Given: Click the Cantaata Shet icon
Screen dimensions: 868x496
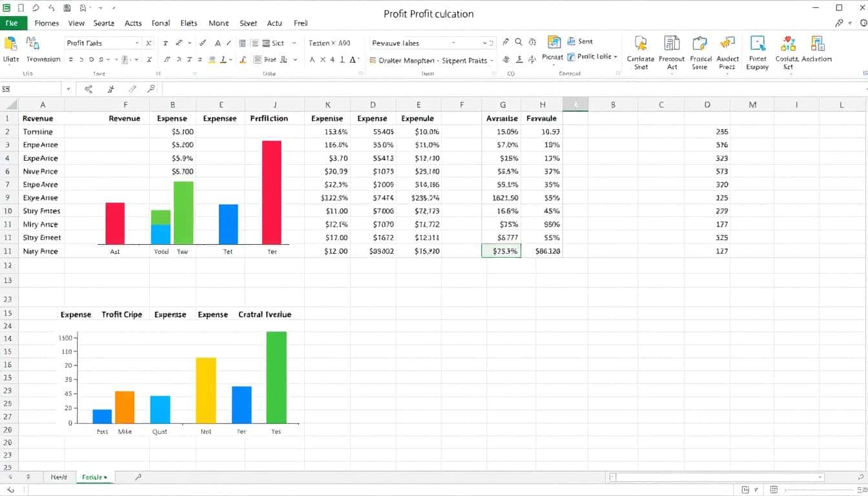Looking at the screenshot, I should [x=641, y=43].
